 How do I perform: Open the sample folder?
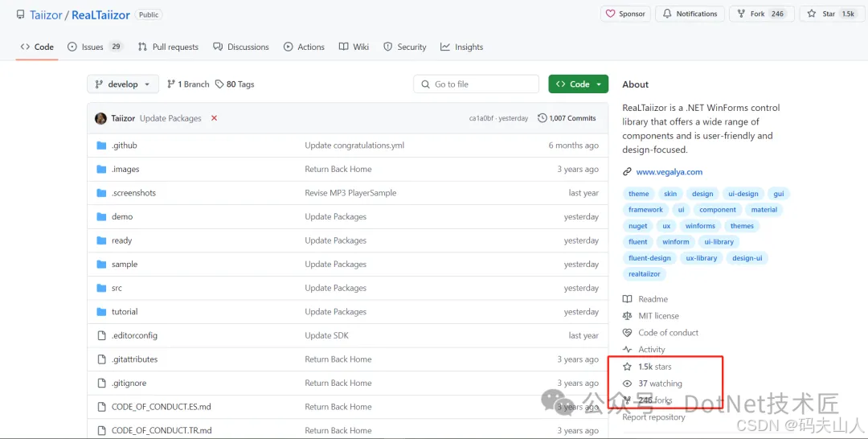124,265
